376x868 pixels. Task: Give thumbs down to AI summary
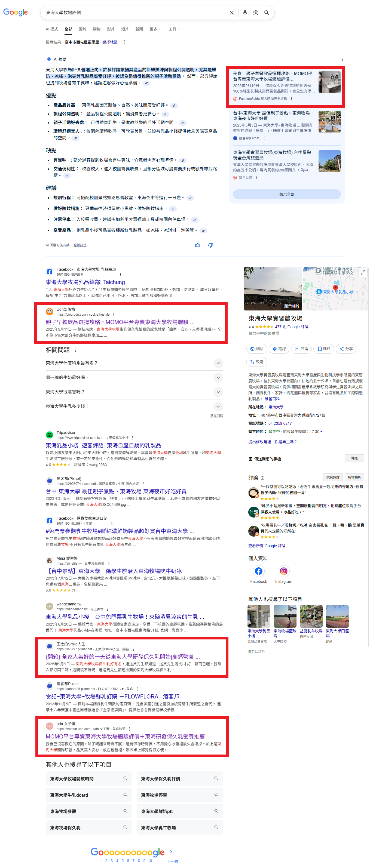tap(210, 245)
